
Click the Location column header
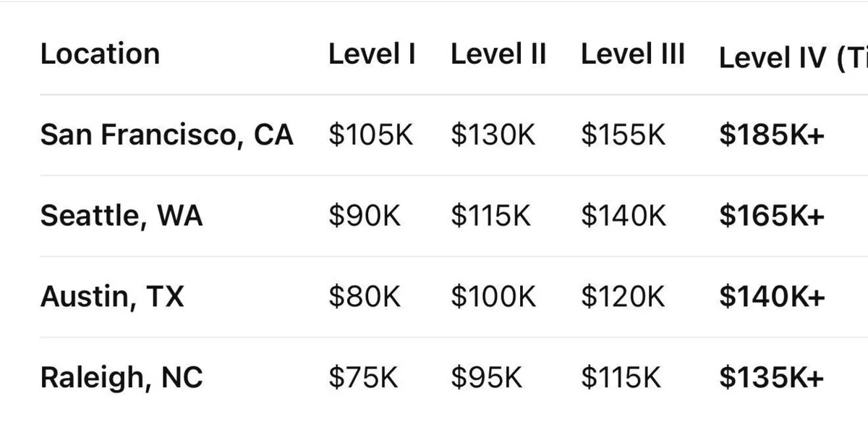point(100,54)
